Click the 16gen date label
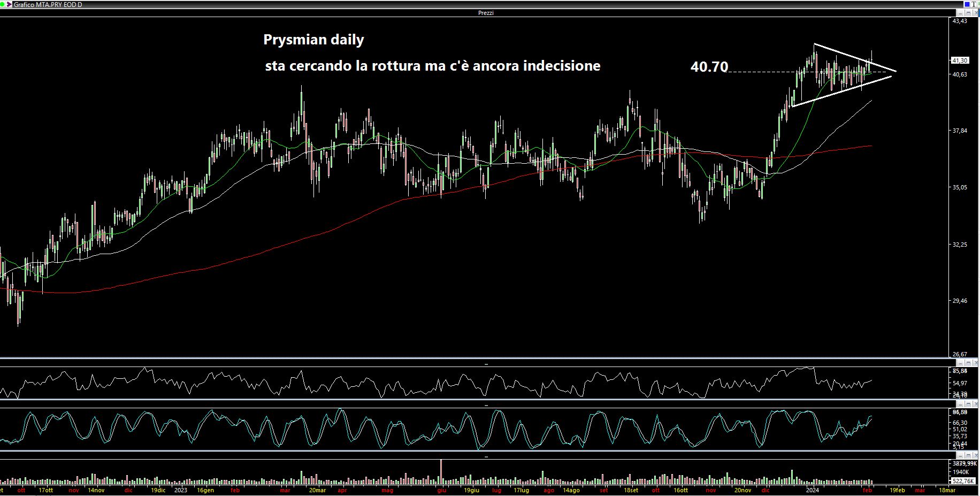Screen dimensions: 980x496 tap(205, 490)
